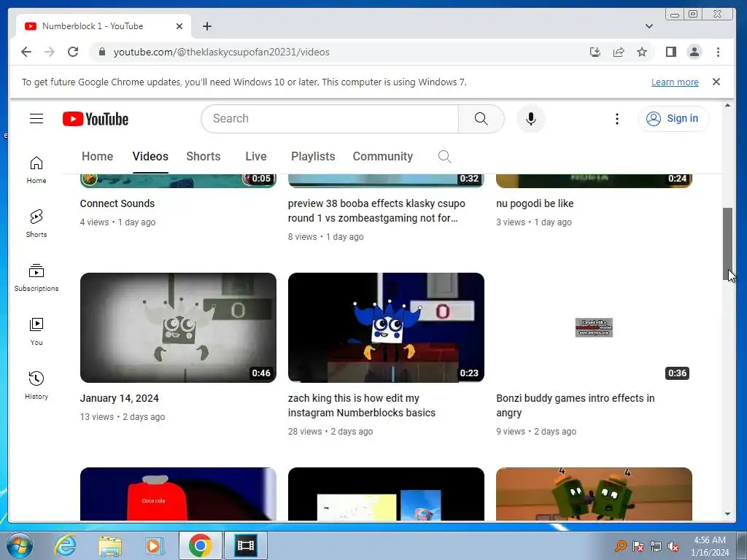This screenshot has height=560, width=747.
Task: Open nu pogodi be like video
Action: (535, 203)
